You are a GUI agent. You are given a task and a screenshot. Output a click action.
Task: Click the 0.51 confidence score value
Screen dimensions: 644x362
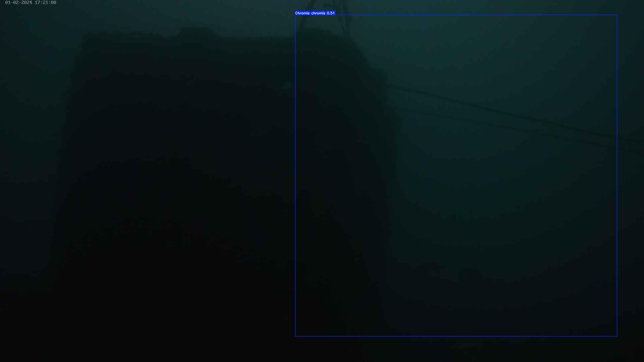(x=331, y=13)
